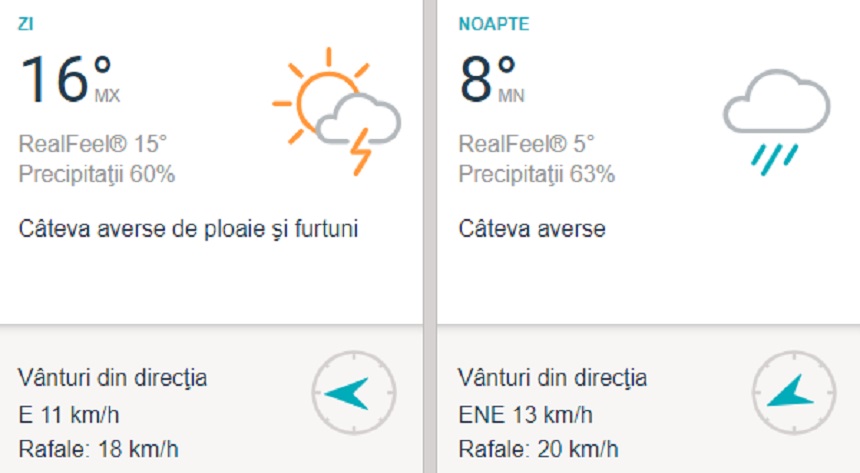The width and height of the screenshot is (860, 473).
Task: Click the MX label beside day temperature
Action: coord(107,97)
